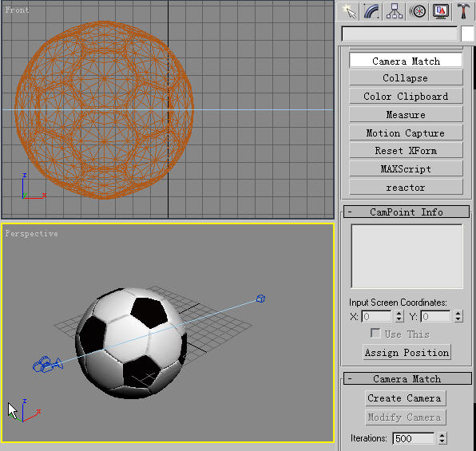Open the Create panel arrow icon
The height and width of the screenshot is (451, 476).
point(348,11)
